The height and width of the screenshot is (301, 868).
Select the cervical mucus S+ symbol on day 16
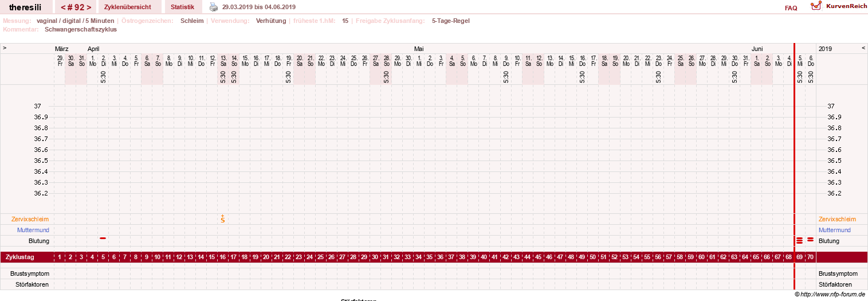click(222, 218)
